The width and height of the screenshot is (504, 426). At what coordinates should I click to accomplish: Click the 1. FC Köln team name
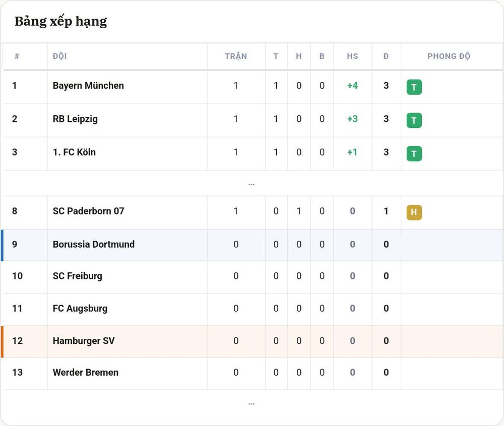pyautogui.click(x=74, y=152)
